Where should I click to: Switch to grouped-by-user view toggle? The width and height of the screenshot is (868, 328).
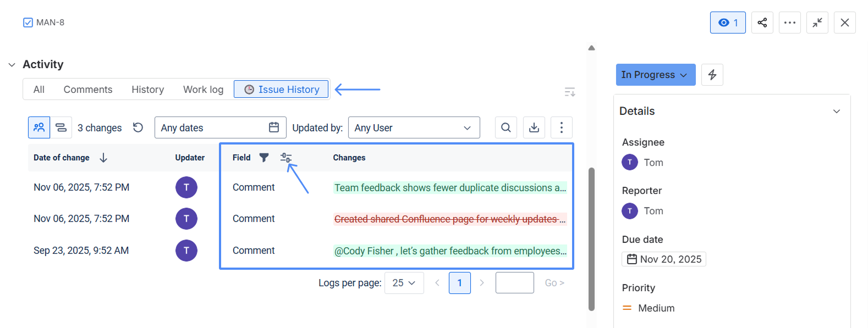(39, 127)
